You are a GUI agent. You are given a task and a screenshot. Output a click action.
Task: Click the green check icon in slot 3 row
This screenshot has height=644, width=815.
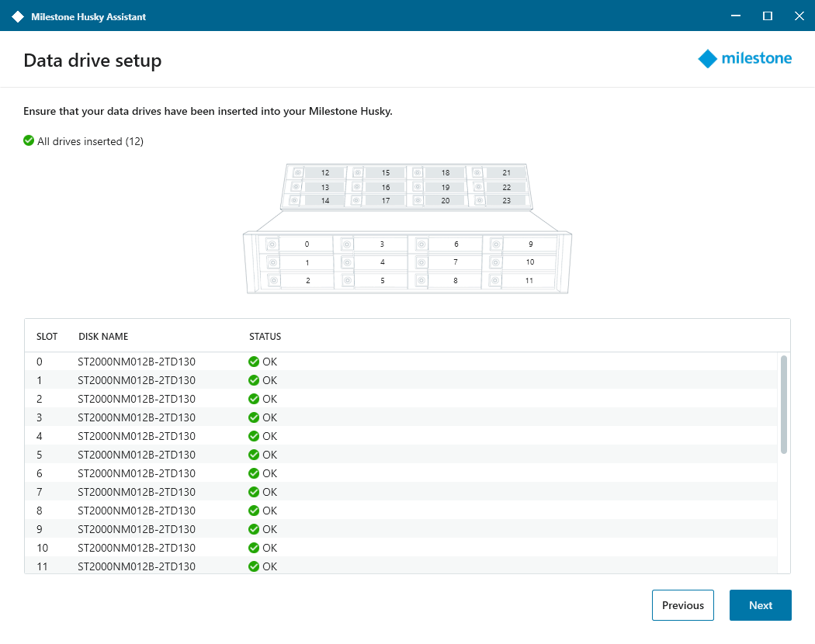254,418
